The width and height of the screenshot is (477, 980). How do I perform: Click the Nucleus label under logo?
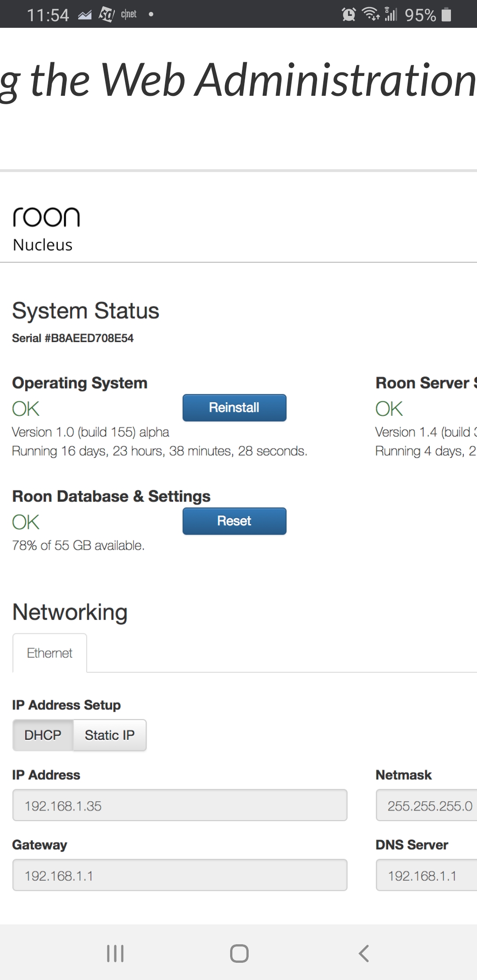[x=43, y=245]
